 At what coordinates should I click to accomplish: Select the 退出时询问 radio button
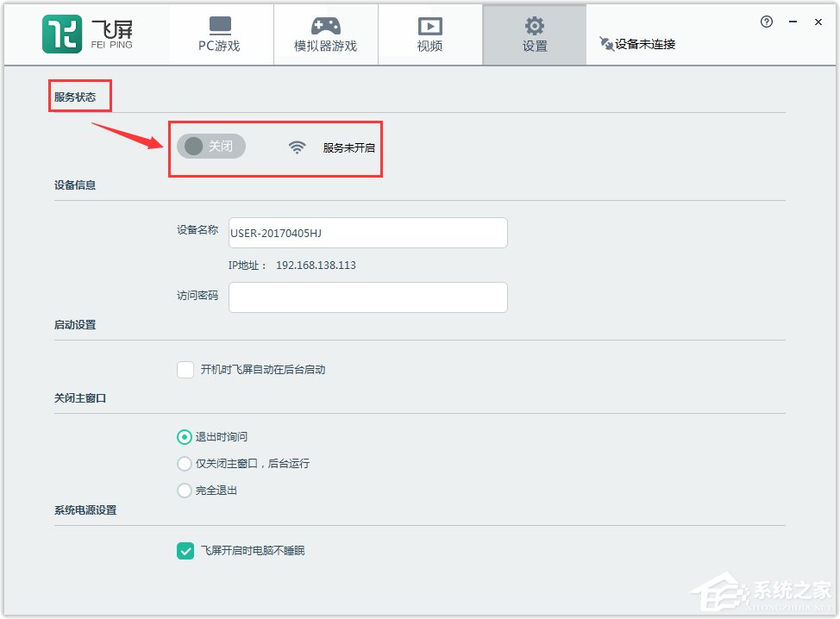click(x=185, y=437)
